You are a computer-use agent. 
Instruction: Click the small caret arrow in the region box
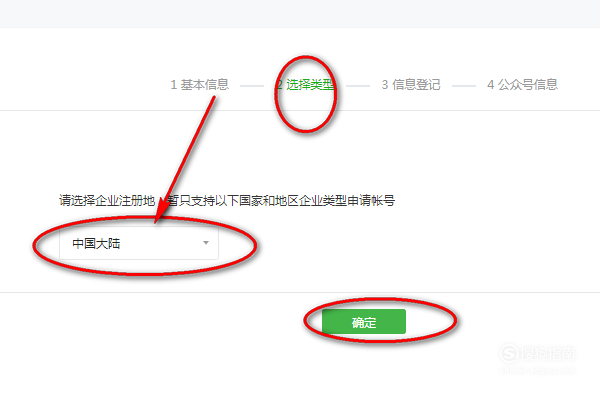(206, 243)
